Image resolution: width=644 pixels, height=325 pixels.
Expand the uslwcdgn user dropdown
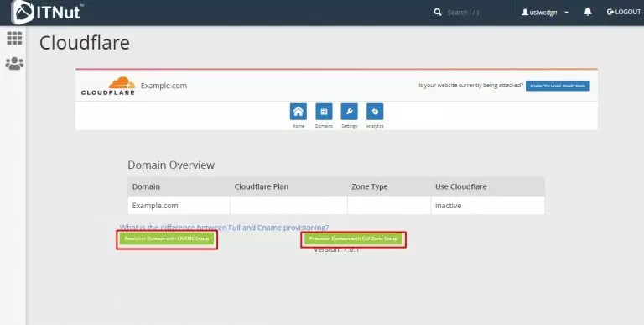click(545, 13)
